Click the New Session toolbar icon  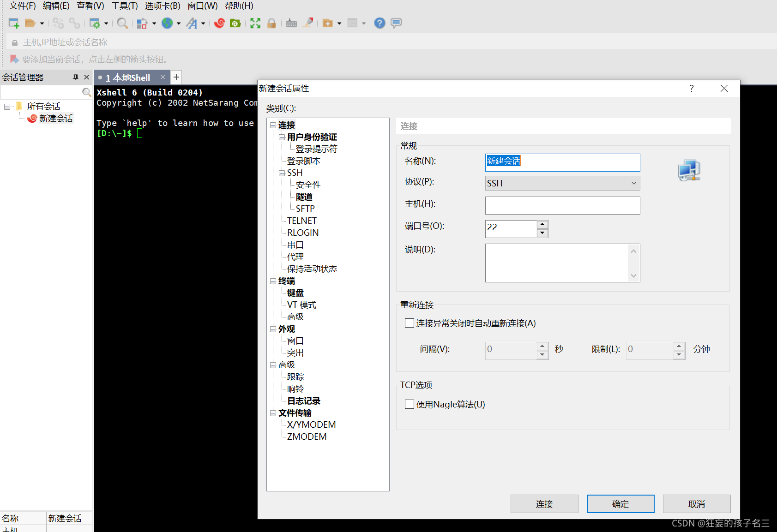pos(14,23)
